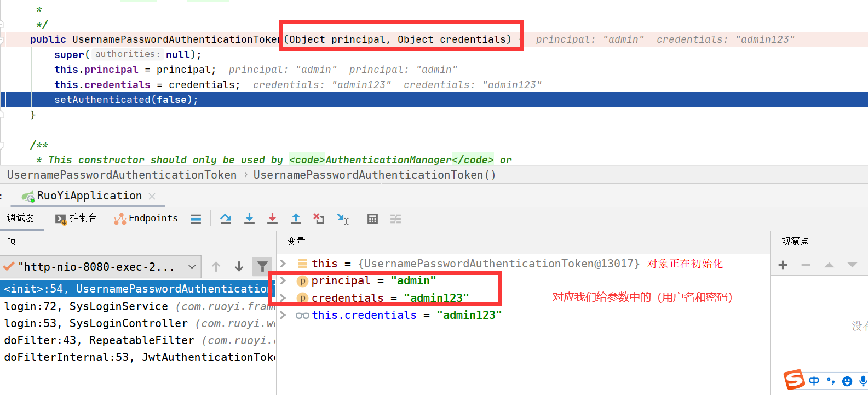The width and height of the screenshot is (868, 395).
Task: Click the Sogou input method S logo
Action: pyautogui.click(x=794, y=380)
